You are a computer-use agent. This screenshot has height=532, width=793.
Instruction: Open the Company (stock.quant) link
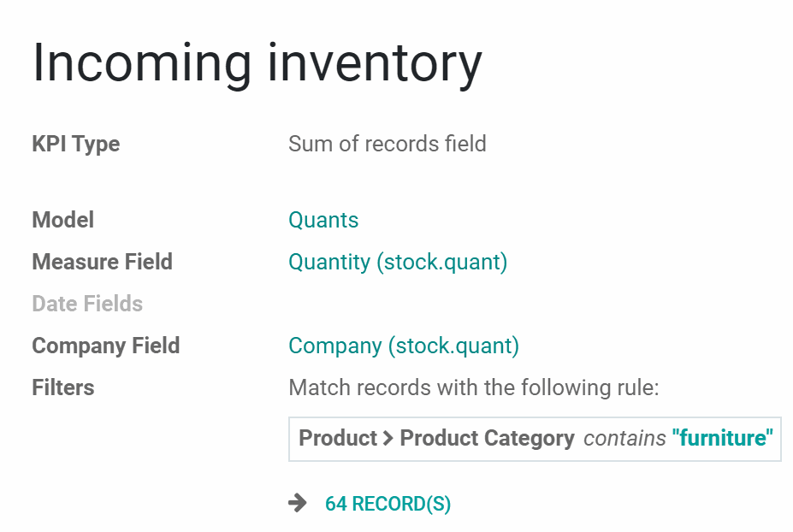click(404, 346)
